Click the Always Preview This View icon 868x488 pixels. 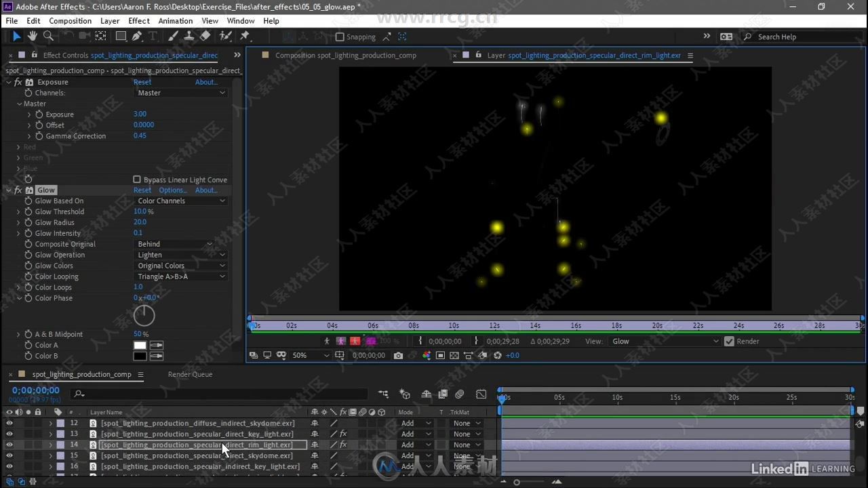pyautogui.click(x=253, y=355)
